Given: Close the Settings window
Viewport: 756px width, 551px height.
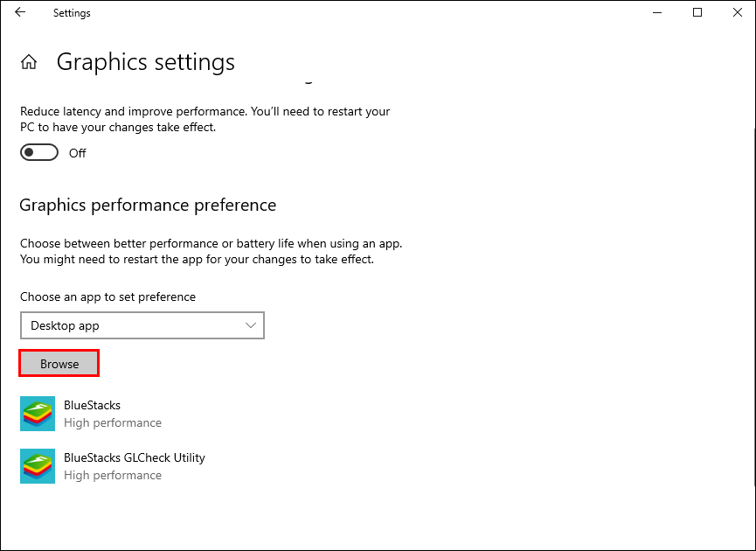Looking at the screenshot, I should point(736,13).
